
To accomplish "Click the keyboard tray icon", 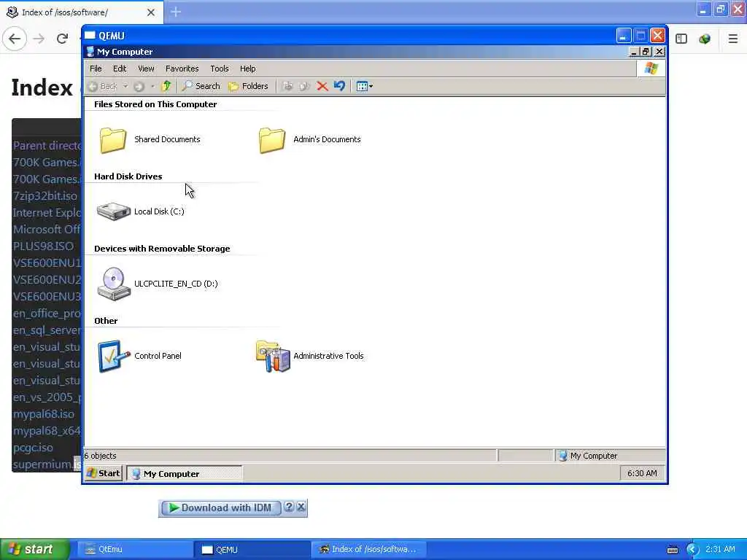I will click(x=672, y=550).
